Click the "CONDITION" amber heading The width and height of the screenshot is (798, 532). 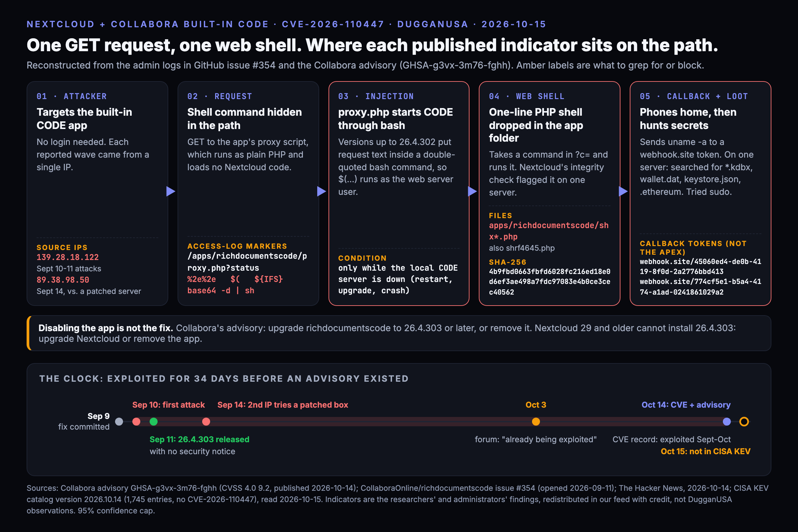coord(362,258)
